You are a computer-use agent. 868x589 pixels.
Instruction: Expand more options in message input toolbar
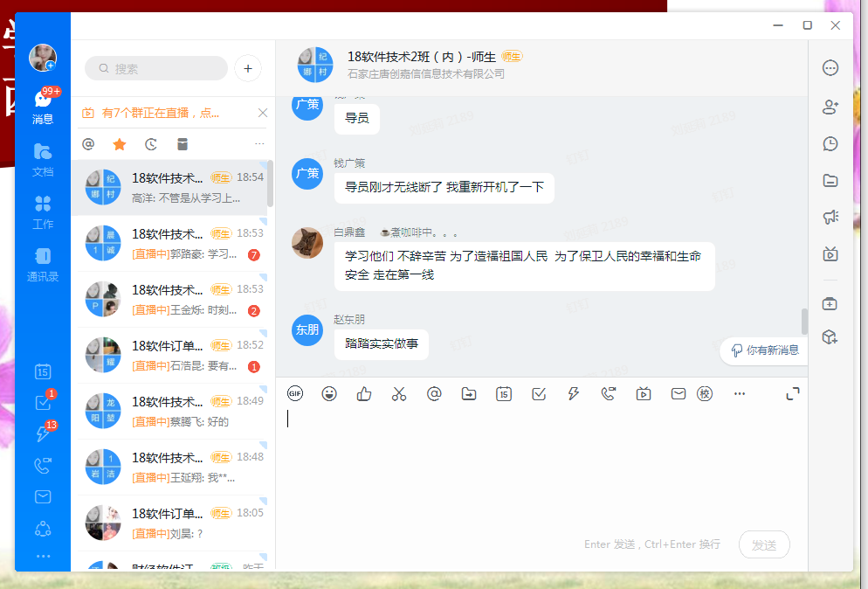(740, 394)
